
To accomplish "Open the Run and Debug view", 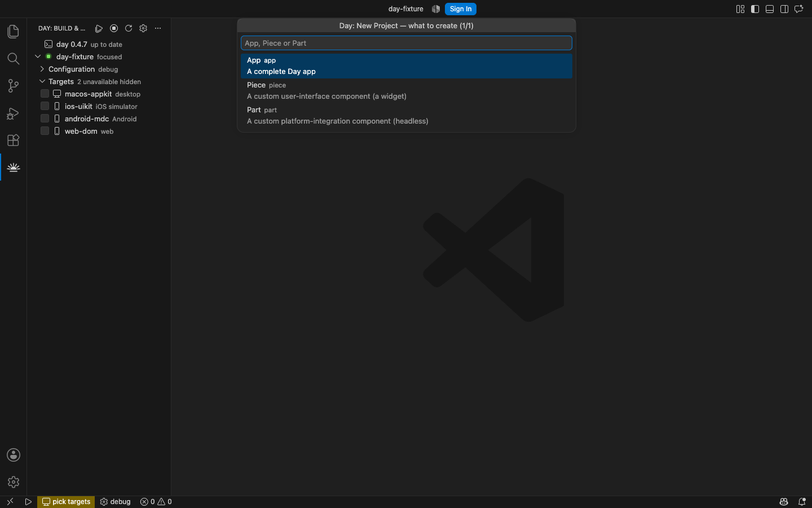I will point(13,113).
